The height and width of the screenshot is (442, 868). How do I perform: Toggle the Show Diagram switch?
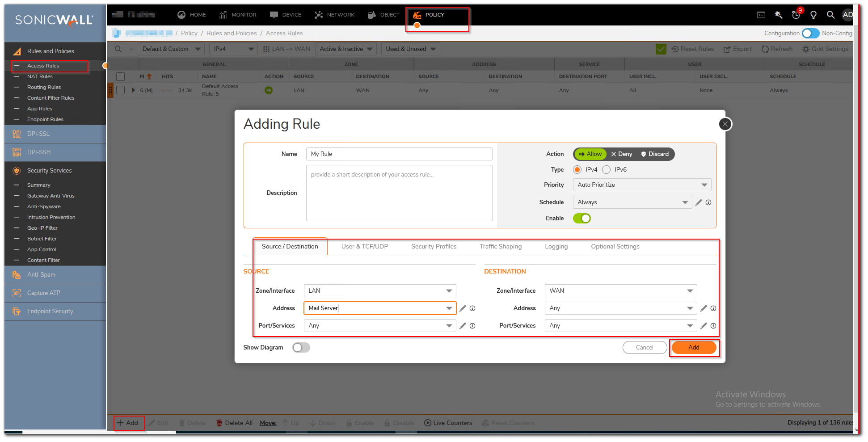[301, 348]
